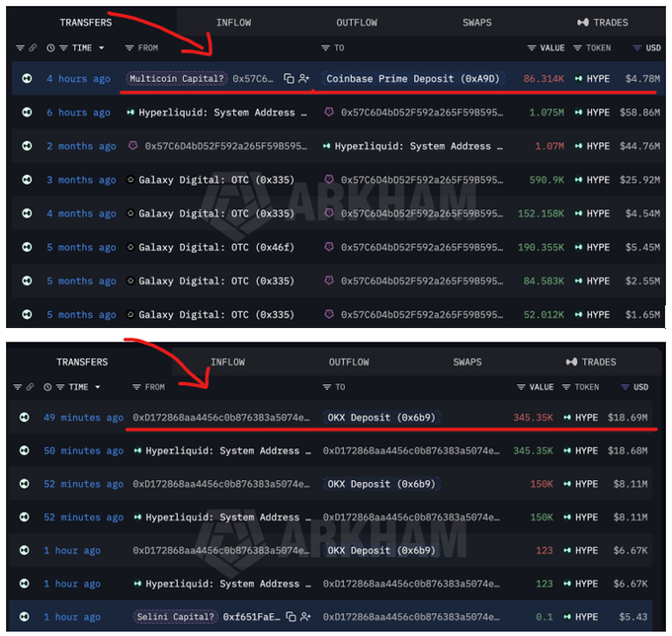Click clock icon in top panel header
The width and height of the screenshot is (672, 636).
click(50, 48)
